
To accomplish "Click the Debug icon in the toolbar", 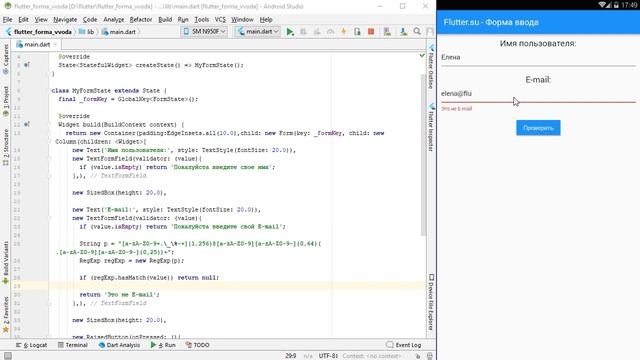I will click(x=303, y=31).
